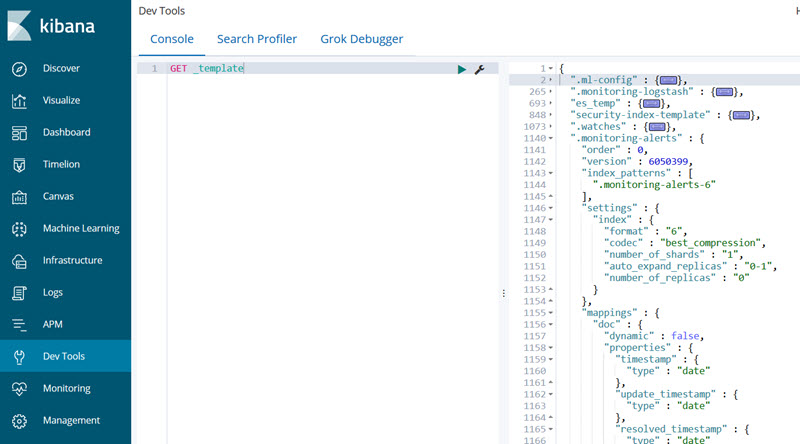Open Timelion shield icon

[19, 165]
